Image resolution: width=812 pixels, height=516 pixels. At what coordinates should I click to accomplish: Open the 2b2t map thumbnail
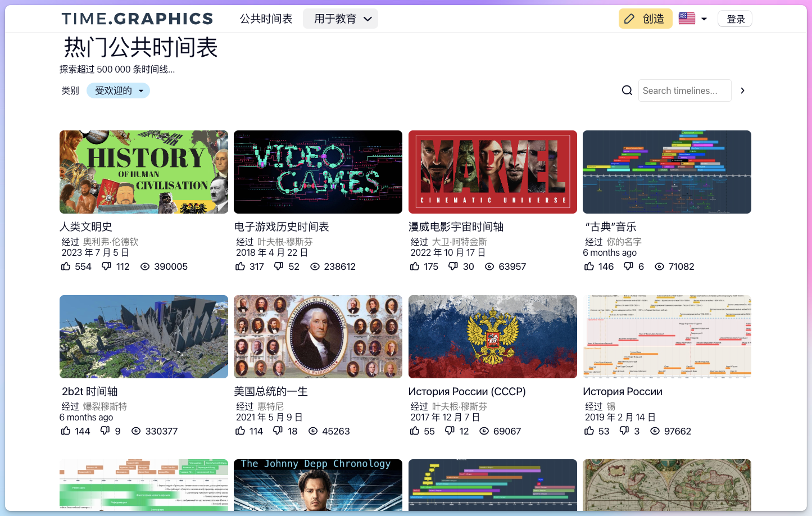(x=144, y=337)
